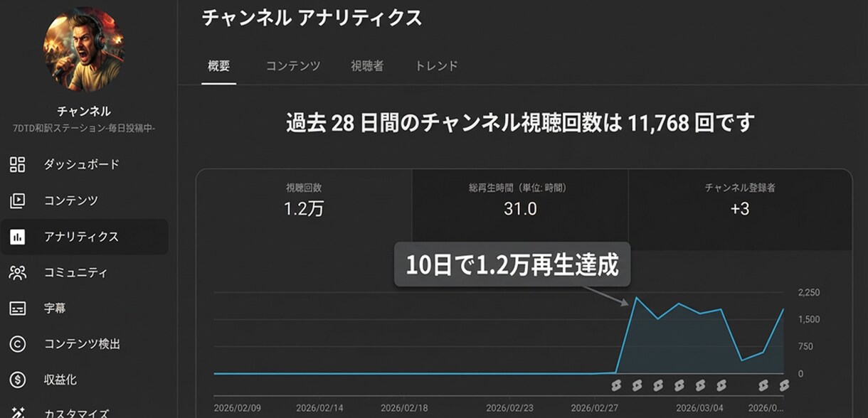Open the 収益化 dollar icon
The height and width of the screenshot is (418, 868).
17,380
